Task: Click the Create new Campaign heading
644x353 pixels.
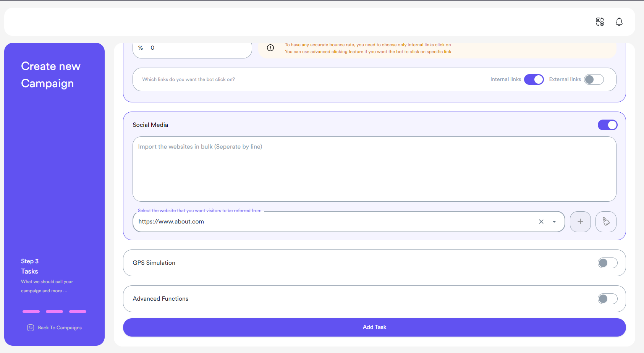Action: [51, 75]
